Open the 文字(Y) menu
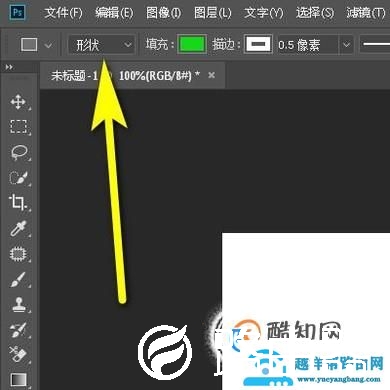Image resolution: width=390 pixels, height=390 pixels. (x=264, y=13)
